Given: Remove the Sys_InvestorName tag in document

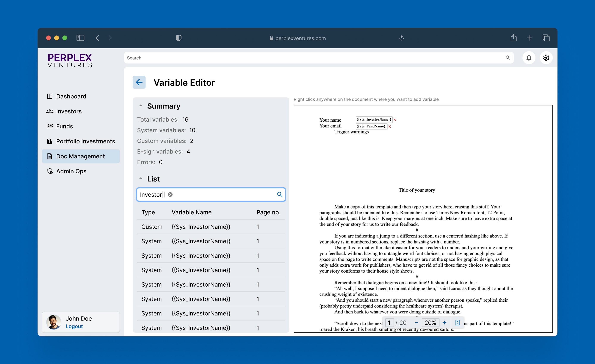Looking at the screenshot, I should point(395,120).
